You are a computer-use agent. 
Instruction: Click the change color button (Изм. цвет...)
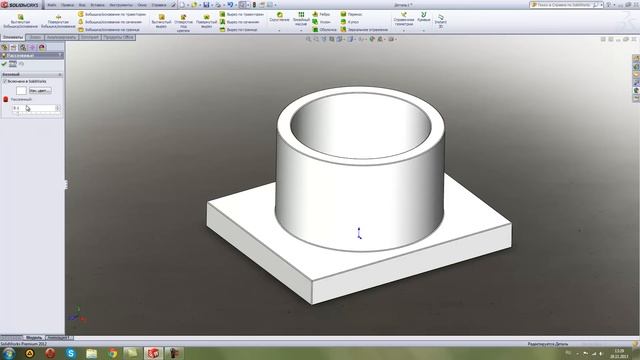coord(40,91)
